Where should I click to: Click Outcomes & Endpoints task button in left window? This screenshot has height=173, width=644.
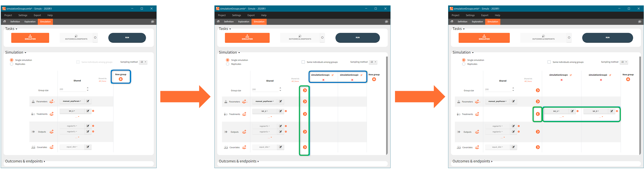point(76,38)
